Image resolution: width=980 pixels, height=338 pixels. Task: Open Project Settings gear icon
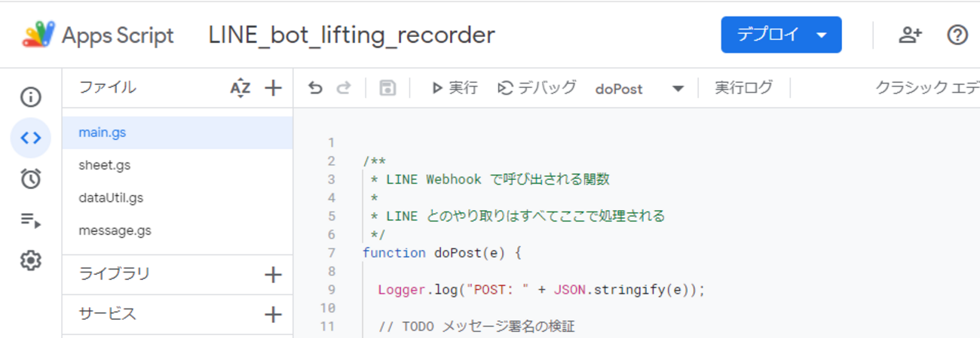(30, 260)
